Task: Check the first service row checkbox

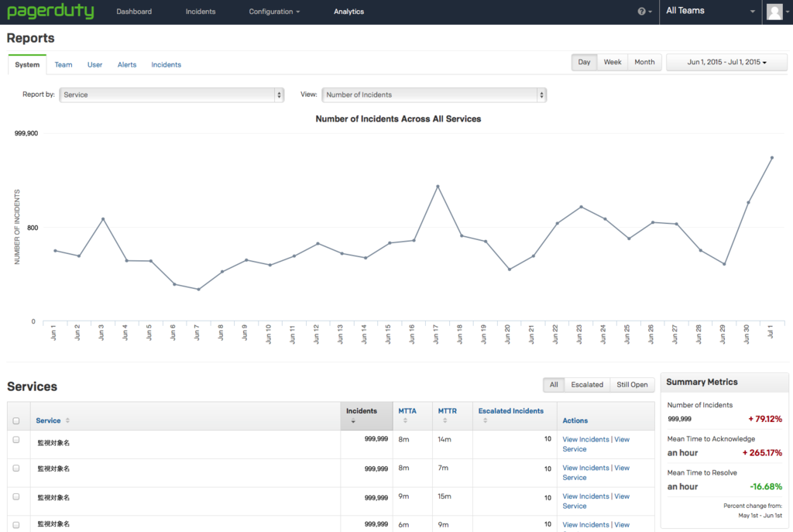Action: click(16, 439)
